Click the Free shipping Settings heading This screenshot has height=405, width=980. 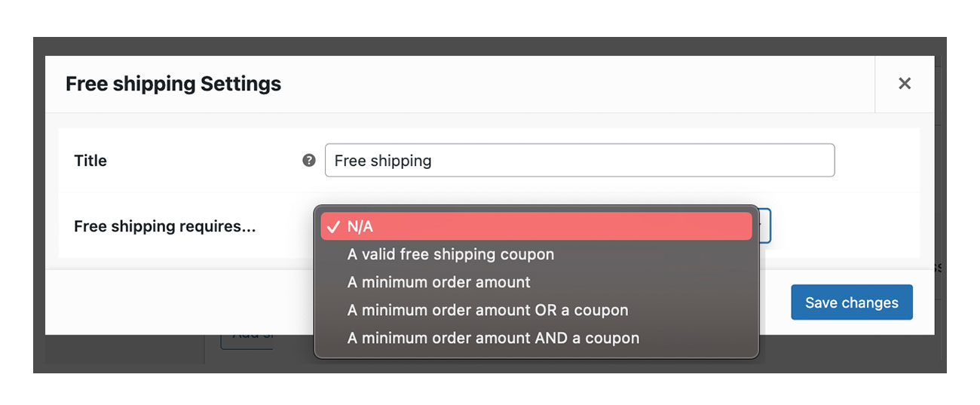pyautogui.click(x=173, y=84)
